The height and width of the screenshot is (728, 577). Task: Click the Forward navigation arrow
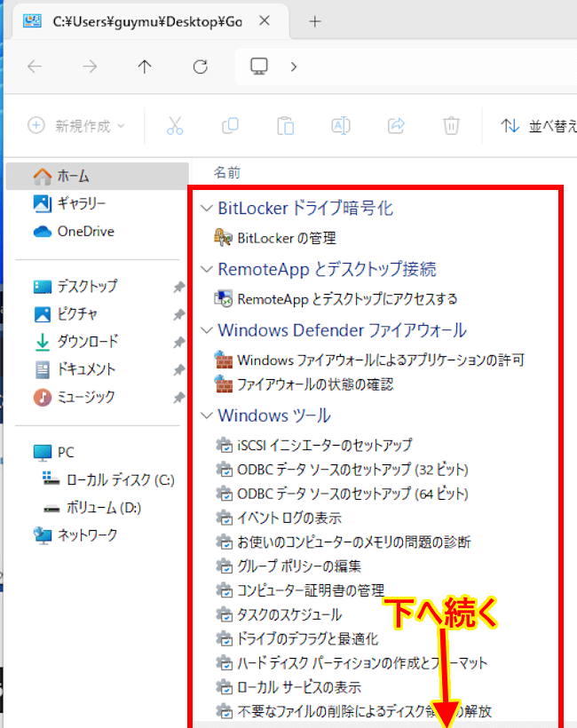[90, 67]
